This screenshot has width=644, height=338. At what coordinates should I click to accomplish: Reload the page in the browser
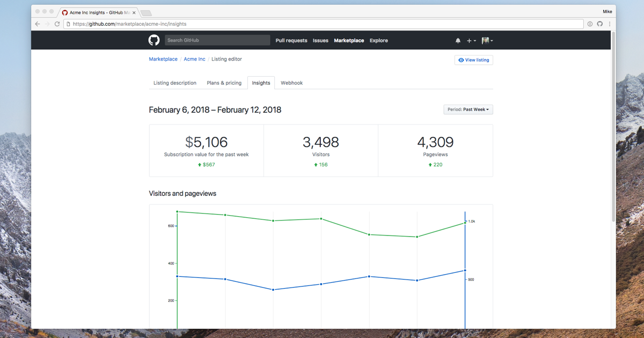pos(57,24)
